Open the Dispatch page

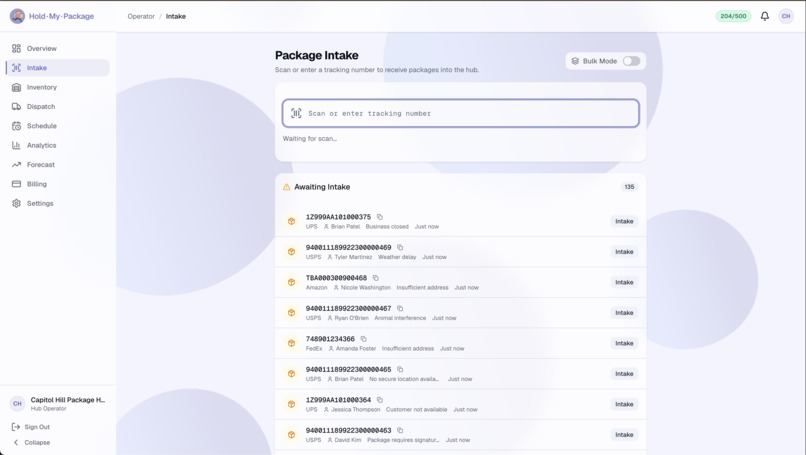tap(58, 106)
